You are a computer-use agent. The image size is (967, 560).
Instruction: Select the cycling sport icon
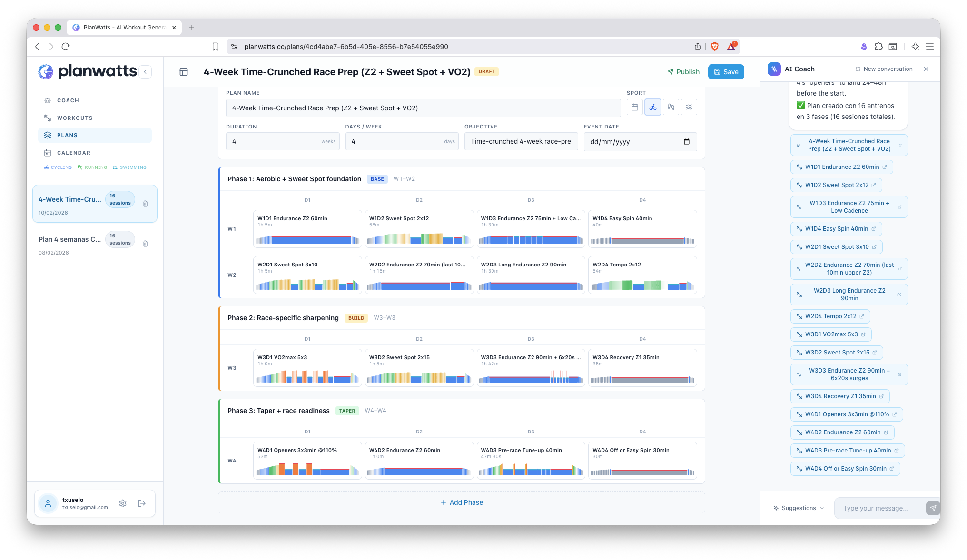(652, 108)
